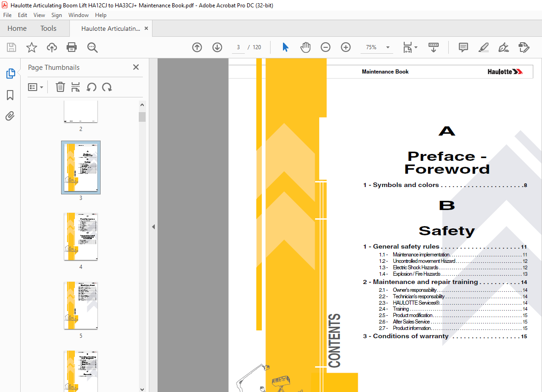Viewport: 542px width, 392px height.
Task: Click the Share file icon
Action: [524, 47]
